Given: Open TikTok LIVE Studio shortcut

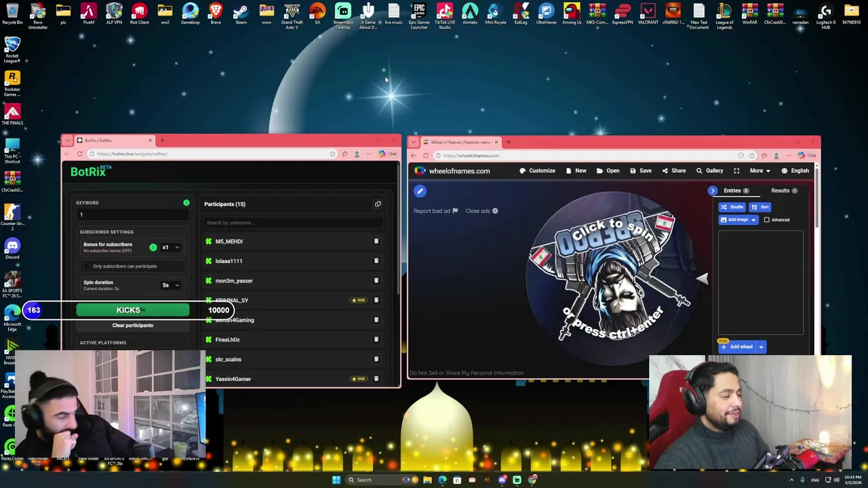Looking at the screenshot, I should click(x=445, y=16).
